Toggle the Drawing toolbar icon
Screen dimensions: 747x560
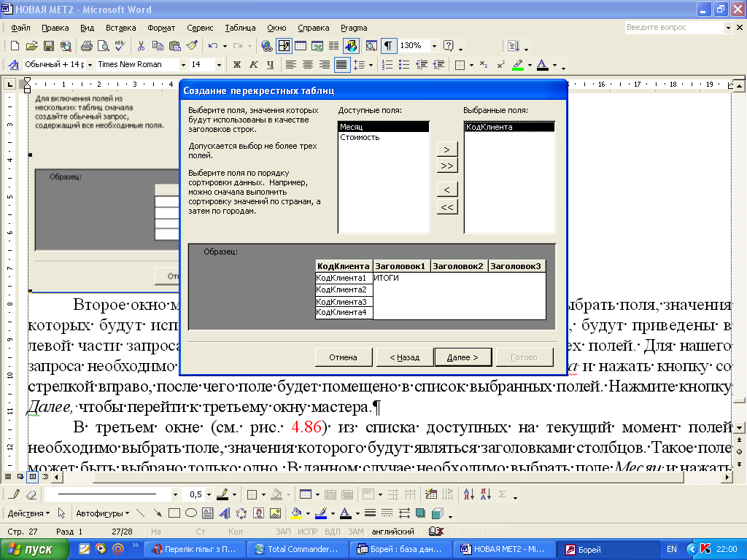351,46
